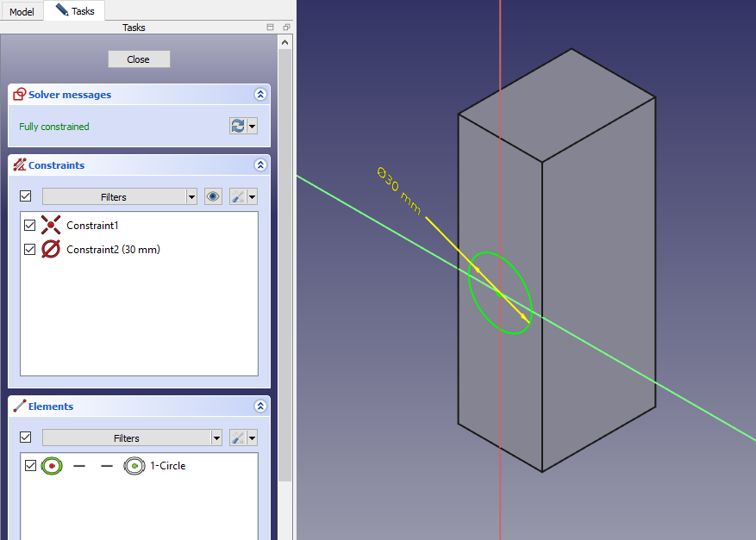
Task: Switch to the Model tab
Action: click(22, 12)
